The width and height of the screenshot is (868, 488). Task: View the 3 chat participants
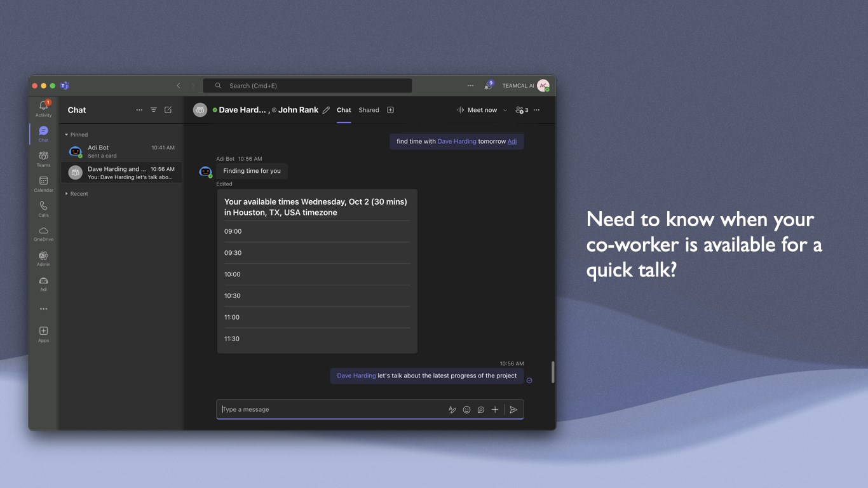pos(522,110)
